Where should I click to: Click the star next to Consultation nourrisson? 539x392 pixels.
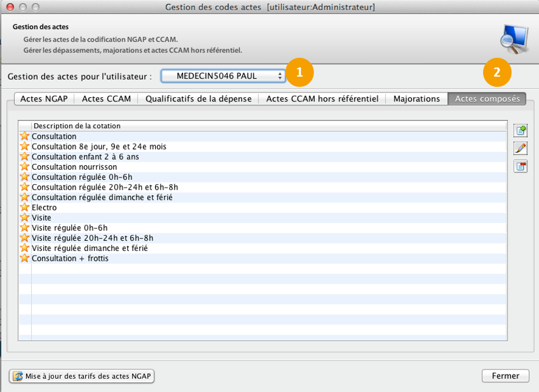click(25, 167)
